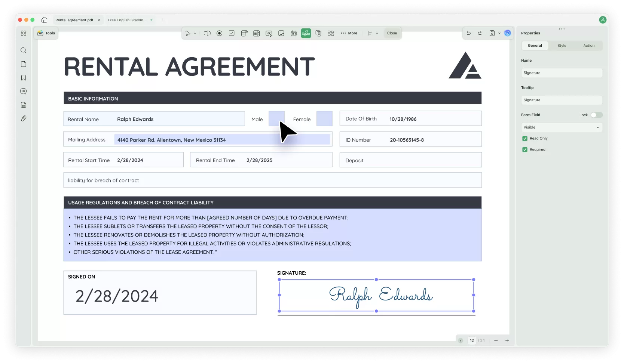Toggle the Form Field Lock switch
Image resolution: width=624 pixels, height=364 pixels.
click(596, 115)
